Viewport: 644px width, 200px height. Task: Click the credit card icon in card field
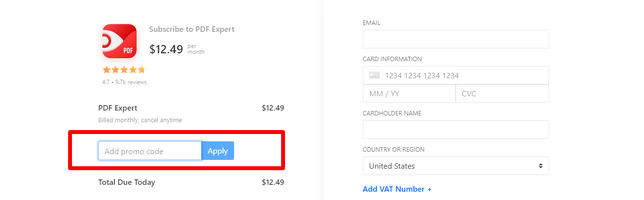[x=375, y=75]
